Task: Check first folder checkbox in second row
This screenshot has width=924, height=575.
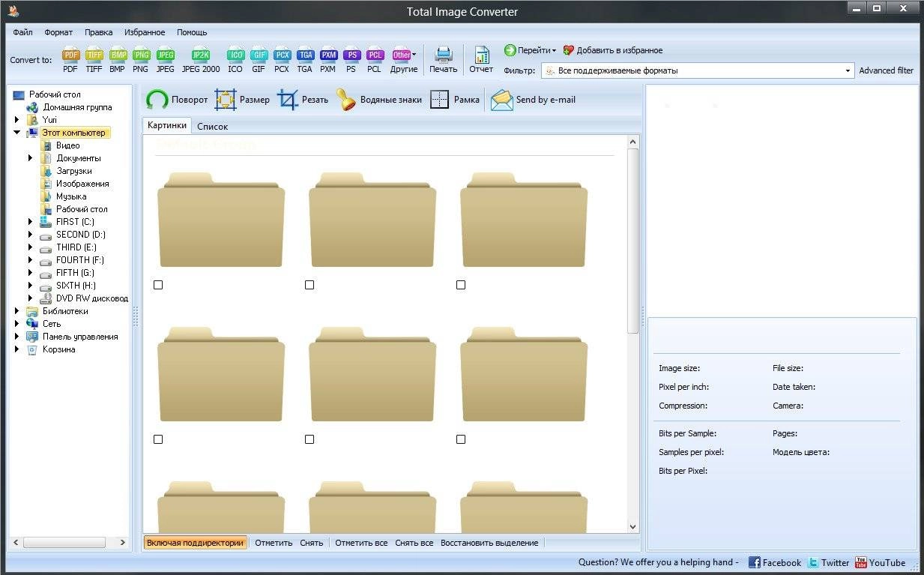Action: point(158,439)
